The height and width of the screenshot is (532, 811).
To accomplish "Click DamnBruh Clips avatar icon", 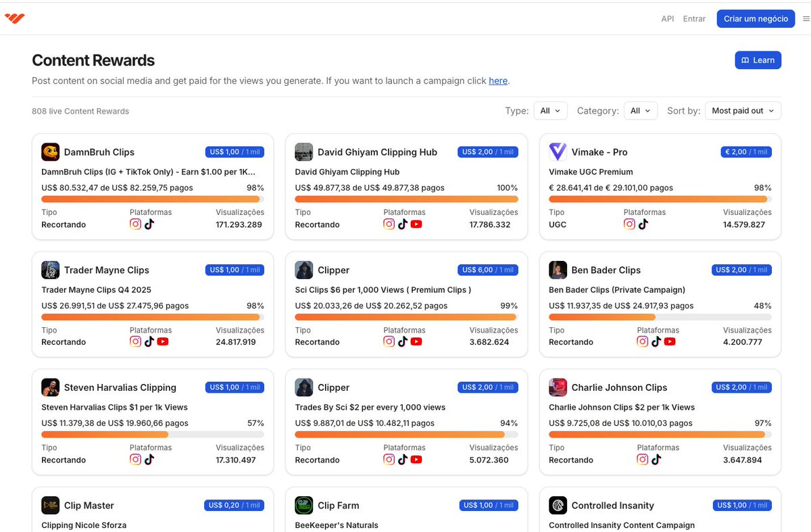I will pyautogui.click(x=50, y=152).
